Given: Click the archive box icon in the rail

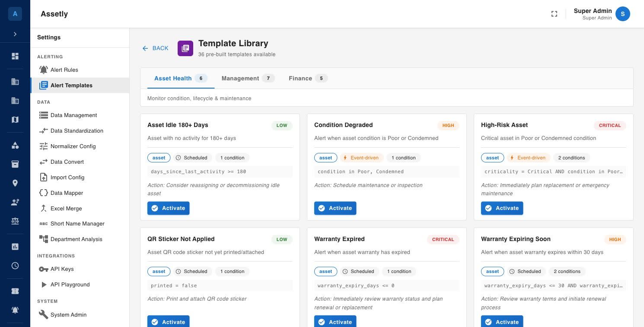Looking at the screenshot, I should point(15,164).
